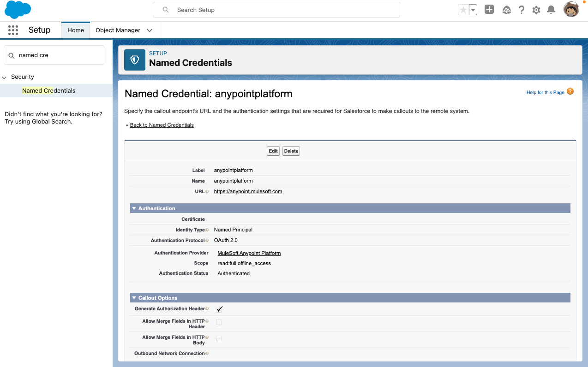Toggle Allow Merge Fields in HTTP Header checkbox

point(219,322)
